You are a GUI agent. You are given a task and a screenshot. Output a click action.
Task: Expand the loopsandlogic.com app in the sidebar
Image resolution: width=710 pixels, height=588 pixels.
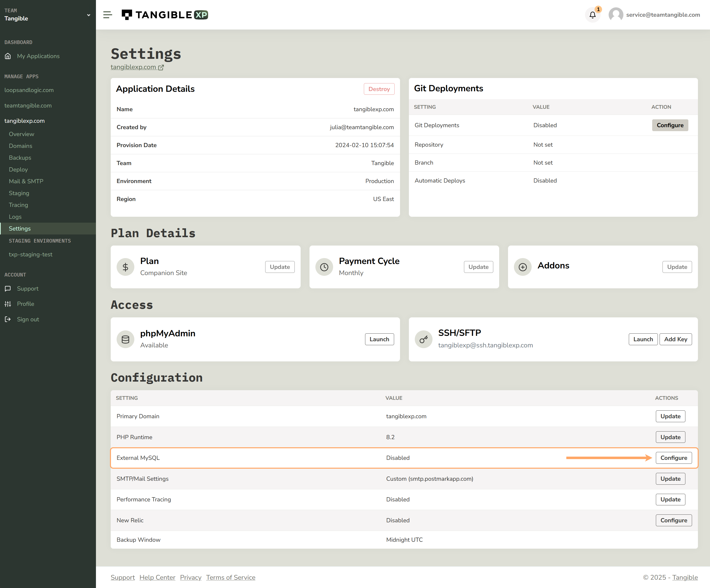[29, 90]
